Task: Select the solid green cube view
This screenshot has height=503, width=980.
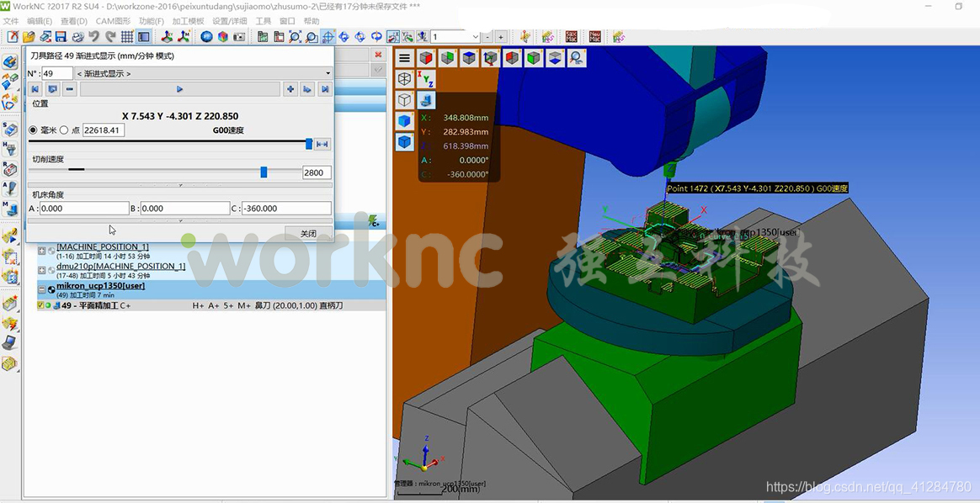Action: coord(534,58)
